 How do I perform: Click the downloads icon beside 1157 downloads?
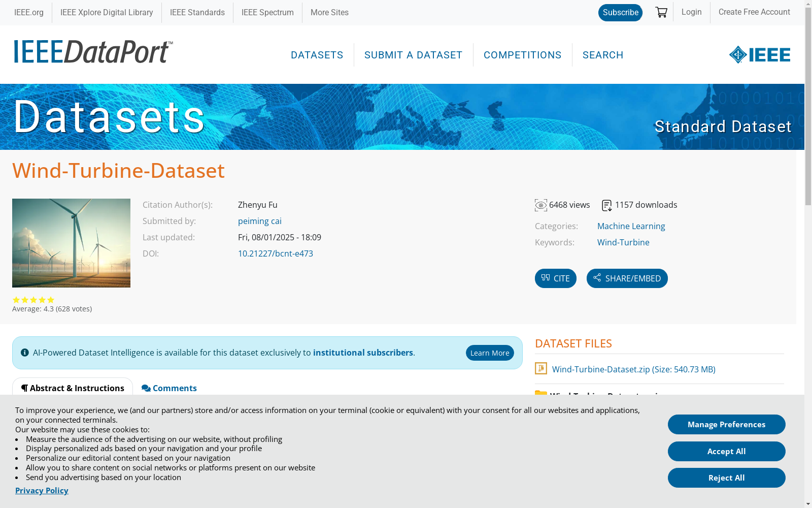pos(607,205)
